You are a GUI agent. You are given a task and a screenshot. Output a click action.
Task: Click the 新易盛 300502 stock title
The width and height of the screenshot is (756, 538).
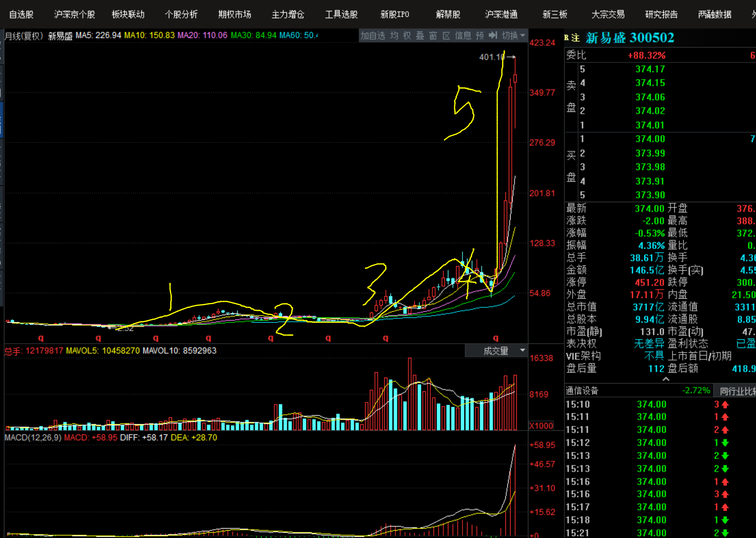tap(630, 38)
